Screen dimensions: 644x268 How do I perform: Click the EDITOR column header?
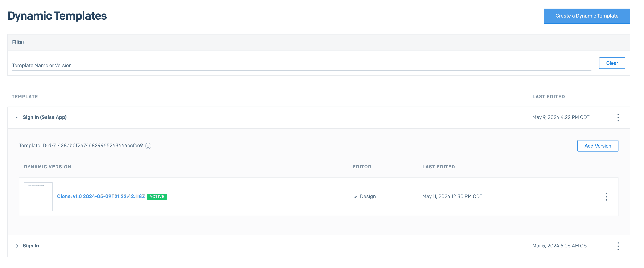click(x=362, y=167)
